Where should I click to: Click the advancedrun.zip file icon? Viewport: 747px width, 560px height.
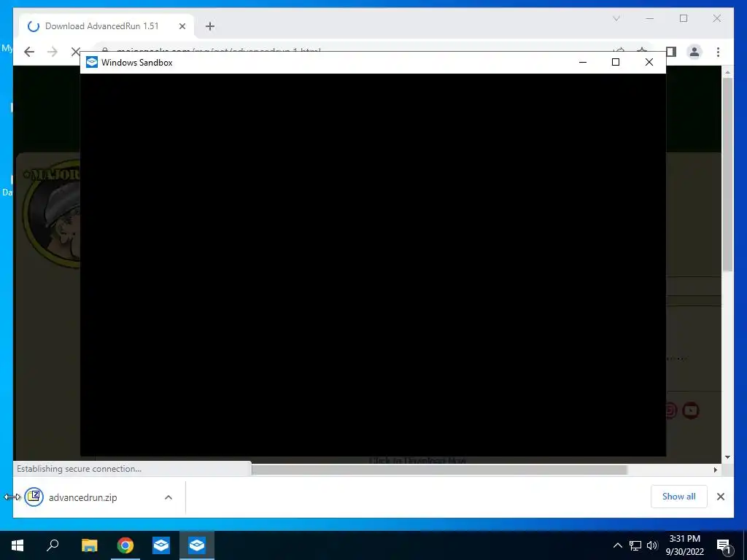pyautogui.click(x=34, y=497)
